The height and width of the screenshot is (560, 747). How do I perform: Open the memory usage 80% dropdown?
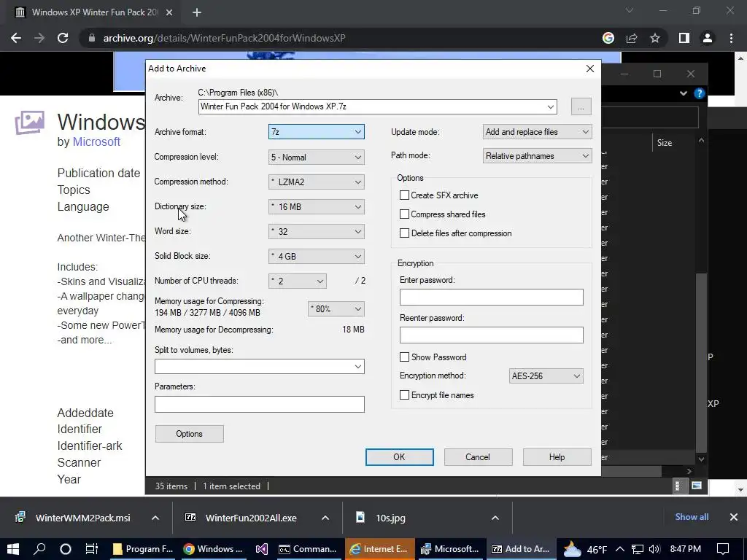(x=336, y=309)
